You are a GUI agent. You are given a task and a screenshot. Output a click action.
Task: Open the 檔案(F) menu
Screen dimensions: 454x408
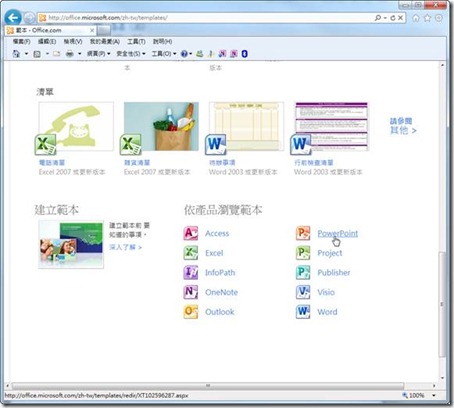[x=21, y=42]
